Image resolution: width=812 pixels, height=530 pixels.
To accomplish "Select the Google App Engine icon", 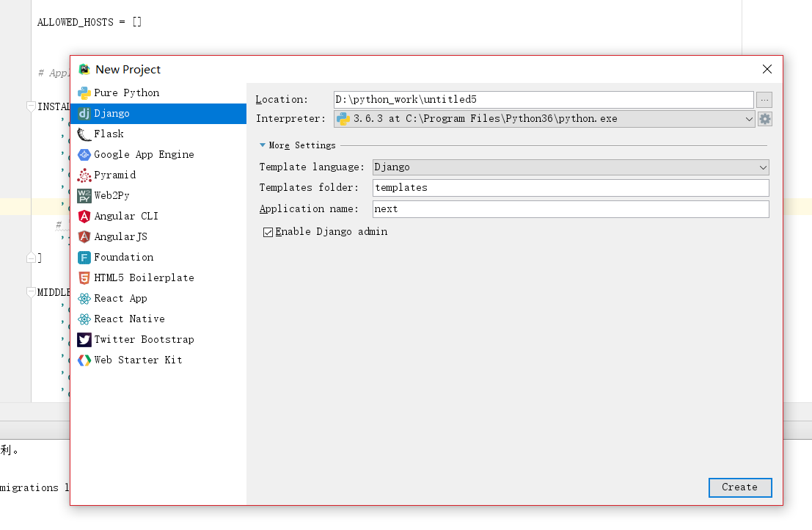I will coord(84,154).
